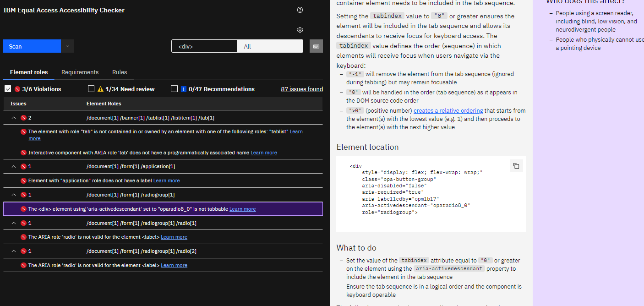Open "creates a relative ordering" link
The image size is (644, 306).
(448, 110)
